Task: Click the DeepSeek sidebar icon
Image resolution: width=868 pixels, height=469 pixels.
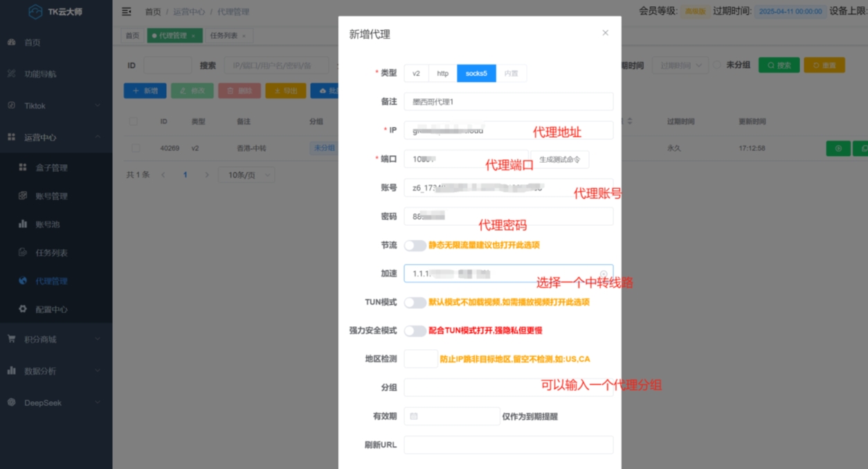Action: 10,402
